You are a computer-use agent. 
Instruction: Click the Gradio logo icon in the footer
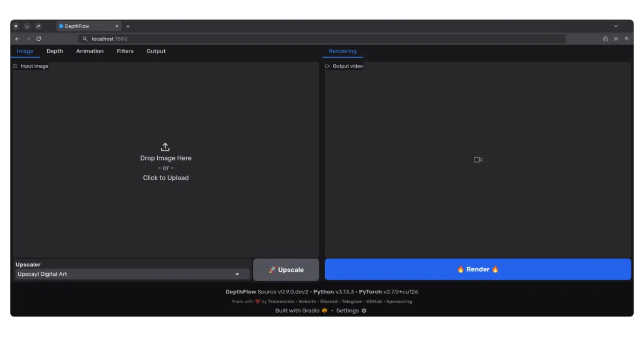tap(324, 311)
